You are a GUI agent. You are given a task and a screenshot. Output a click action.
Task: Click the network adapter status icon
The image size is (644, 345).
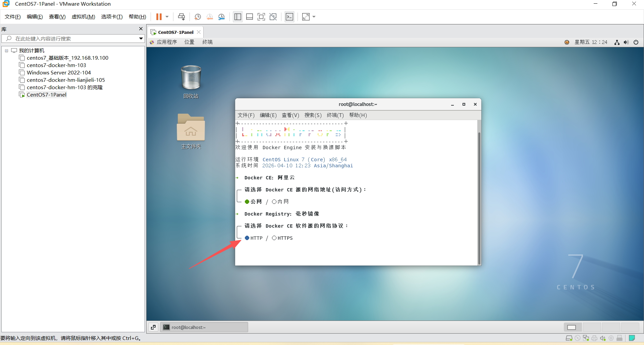[x=586, y=338]
